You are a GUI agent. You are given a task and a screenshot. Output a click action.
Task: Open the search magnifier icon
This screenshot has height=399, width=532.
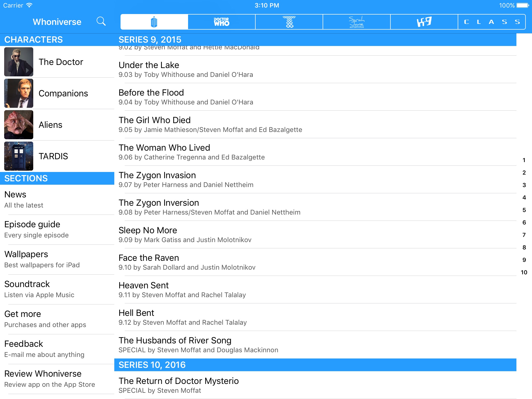101,22
